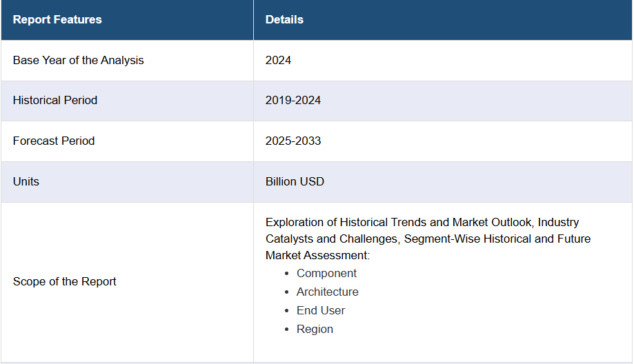Select the Historical Period row label

[55, 100]
